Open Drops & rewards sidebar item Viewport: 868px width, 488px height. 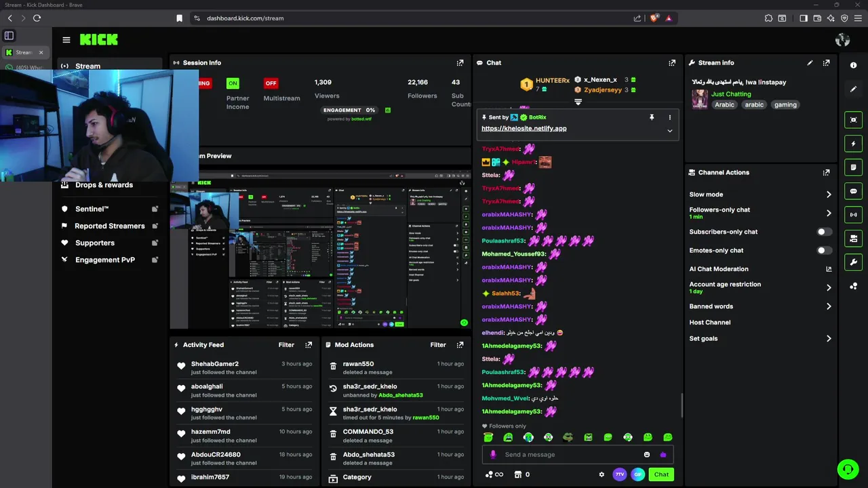tap(104, 185)
